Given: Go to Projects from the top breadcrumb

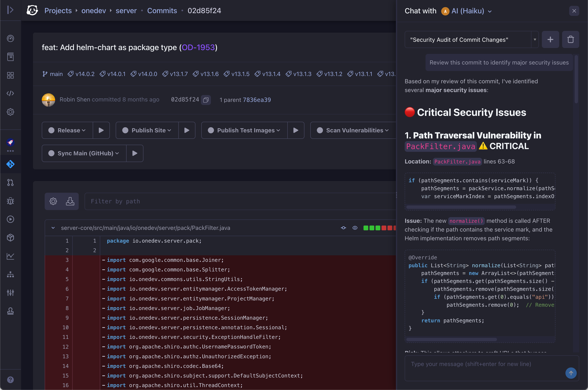Looking at the screenshot, I should pos(58,10).
